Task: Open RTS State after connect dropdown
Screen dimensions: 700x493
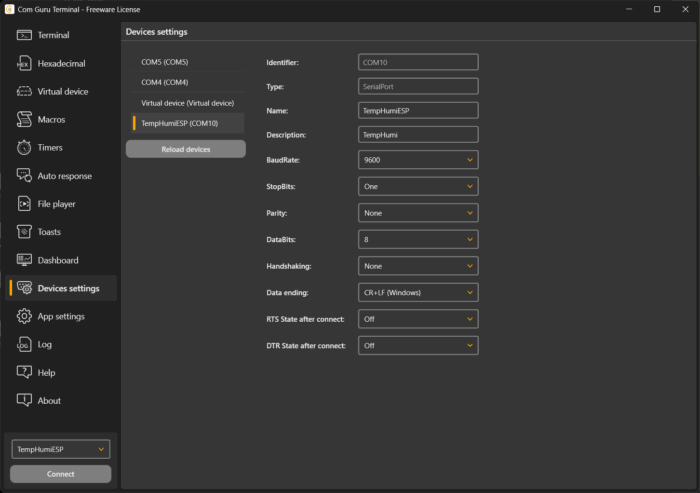Action: (x=417, y=319)
